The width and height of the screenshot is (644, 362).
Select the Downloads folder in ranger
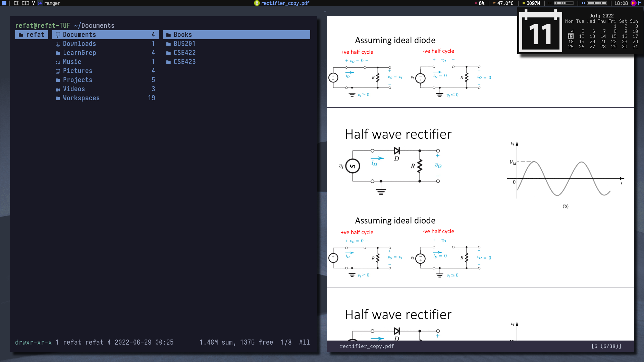click(x=79, y=44)
